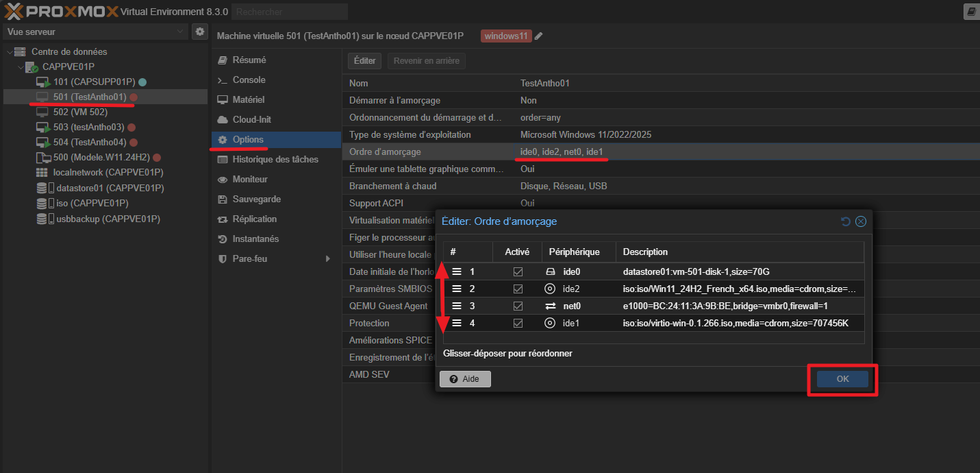Select the Démarrer à l'amorçage row
980x473 pixels.
(661, 100)
